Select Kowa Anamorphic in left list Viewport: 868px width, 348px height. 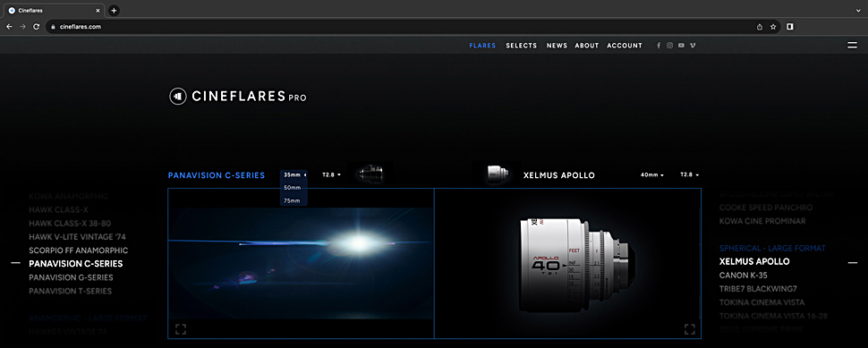pyautogui.click(x=69, y=197)
